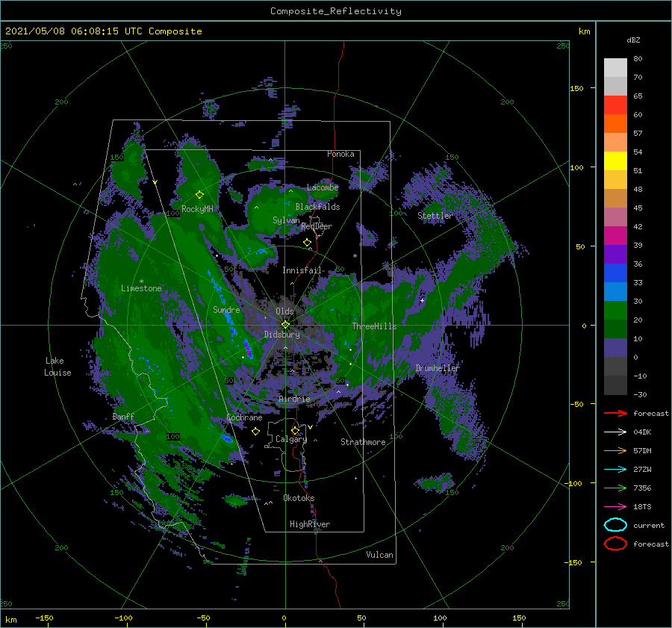Click the Stettler city label
Screen dimensions: 672x628
[435, 216]
